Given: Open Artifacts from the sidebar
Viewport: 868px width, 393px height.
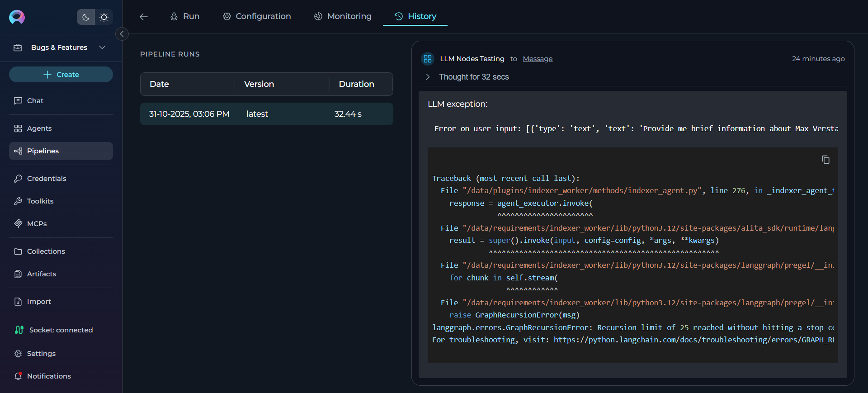Looking at the screenshot, I should click(41, 274).
